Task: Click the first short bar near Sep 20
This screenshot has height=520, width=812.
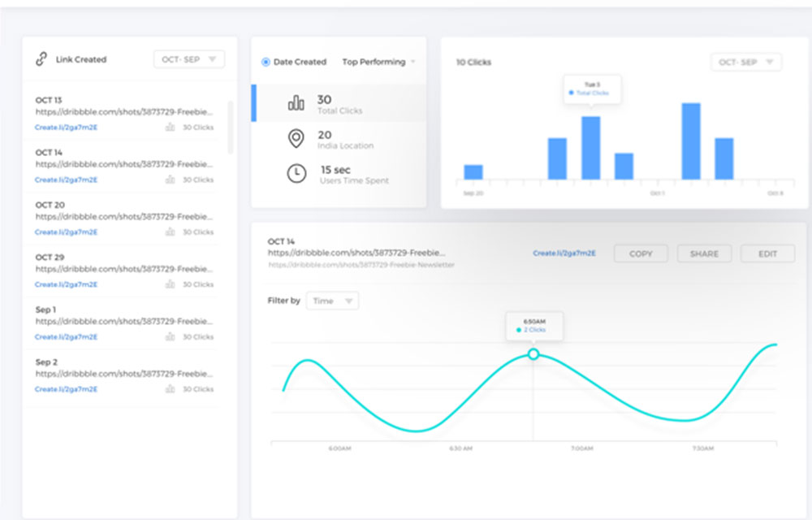Action: point(473,172)
